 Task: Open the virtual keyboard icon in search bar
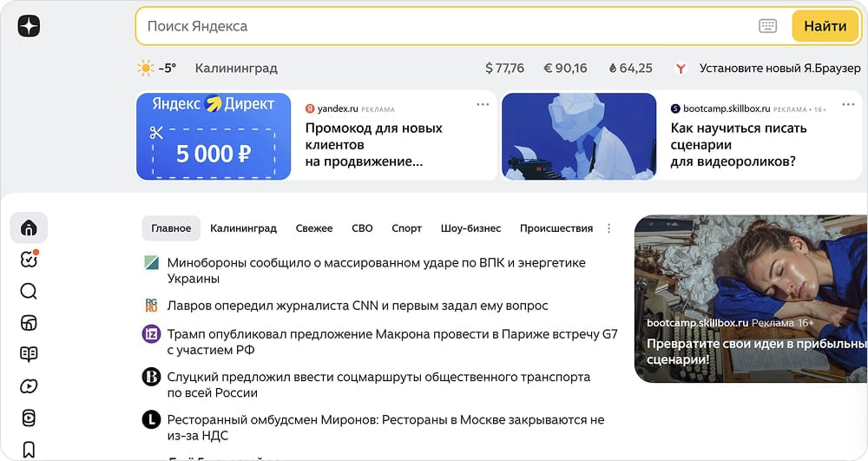pyautogui.click(x=767, y=26)
